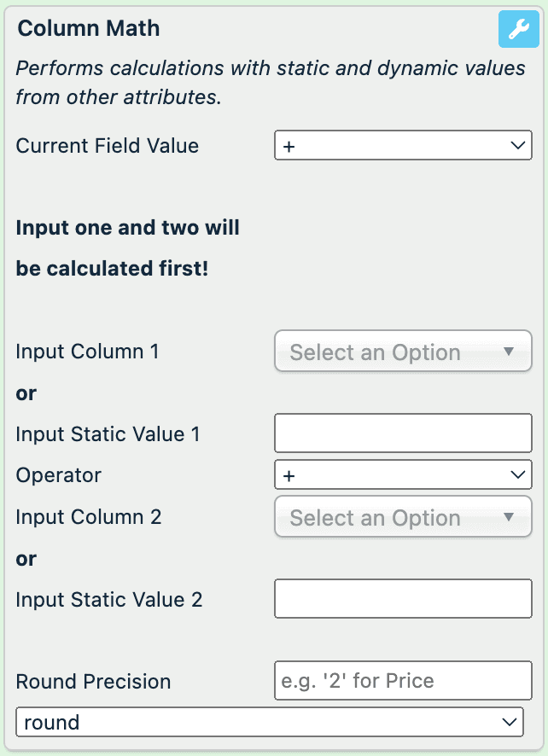
Task: Click the Input Static Value 1 label
Action: coord(108,434)
